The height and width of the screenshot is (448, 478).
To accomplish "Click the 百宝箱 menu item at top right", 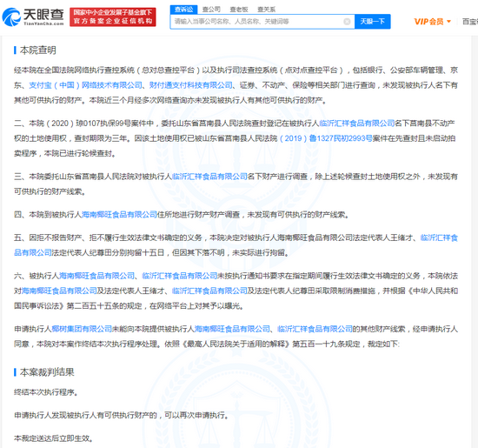I will (470, 22).
